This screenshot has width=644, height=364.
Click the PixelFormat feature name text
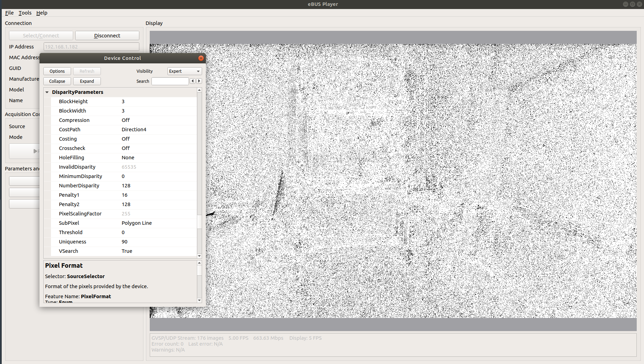pos(96,296)
